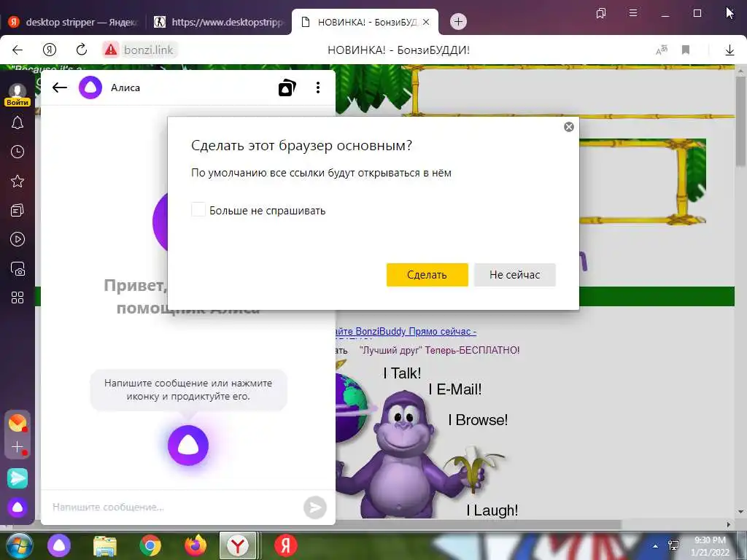
Task: Open collections icon in sidebar
Action: [18, 210]
